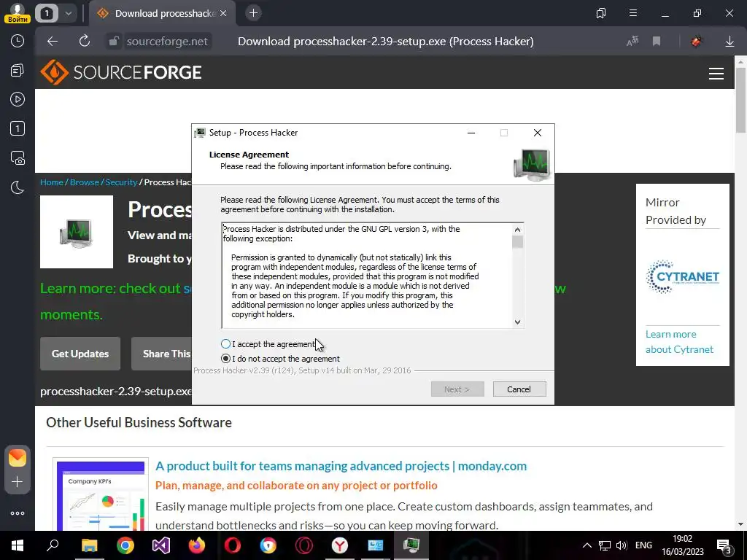Click the browser back arrow

(52, 42)
